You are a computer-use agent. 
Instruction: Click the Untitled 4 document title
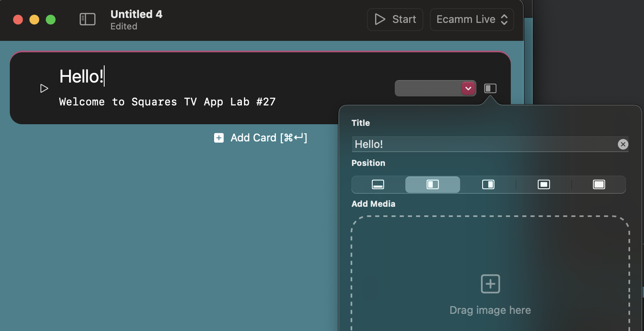[136, 14]
